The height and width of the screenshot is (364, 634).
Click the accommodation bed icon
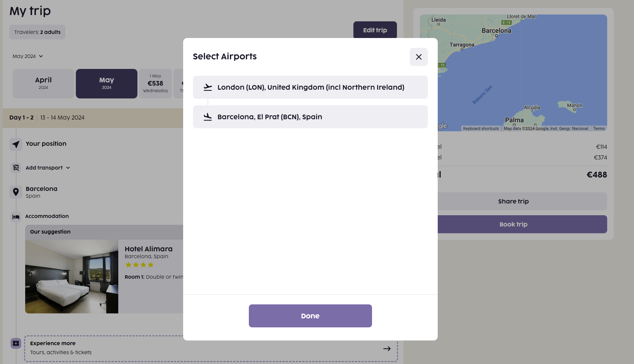[16, 217]
